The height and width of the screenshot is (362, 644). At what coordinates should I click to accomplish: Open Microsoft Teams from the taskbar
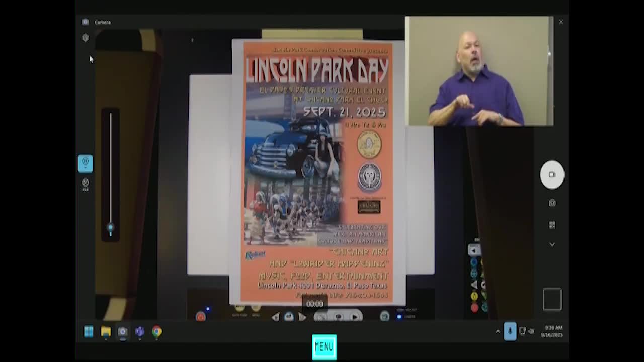(x=139, y=331)
